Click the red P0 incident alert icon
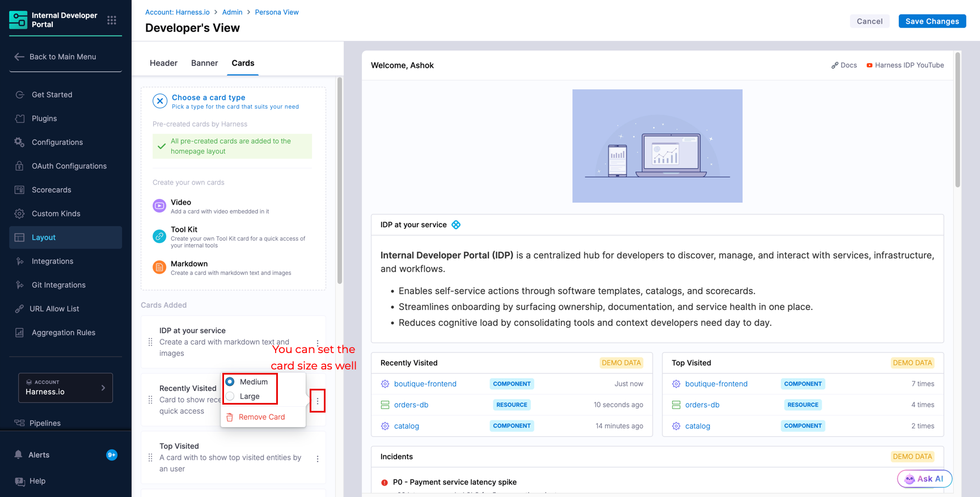Viewport: 980px width, 497px height. (x=385, y=483)
